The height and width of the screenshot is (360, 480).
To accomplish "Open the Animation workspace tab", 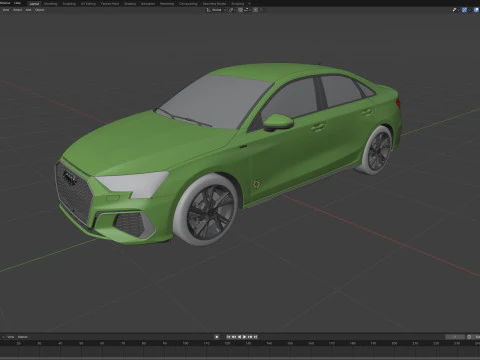I will point(148,4).
